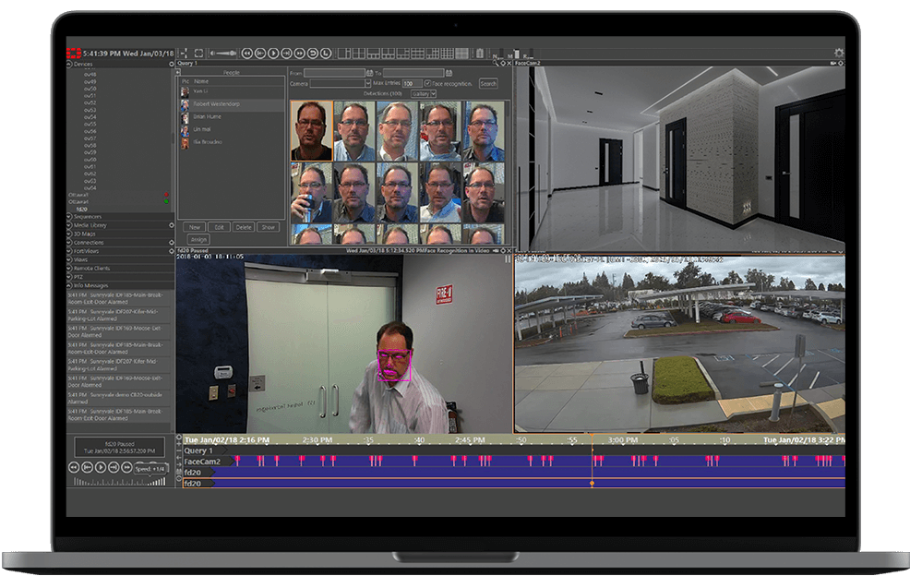The width and height of the screenshot is (910, 588).
Task: Click the fullscreen icon in top toolbar
Action: [198, 54]
